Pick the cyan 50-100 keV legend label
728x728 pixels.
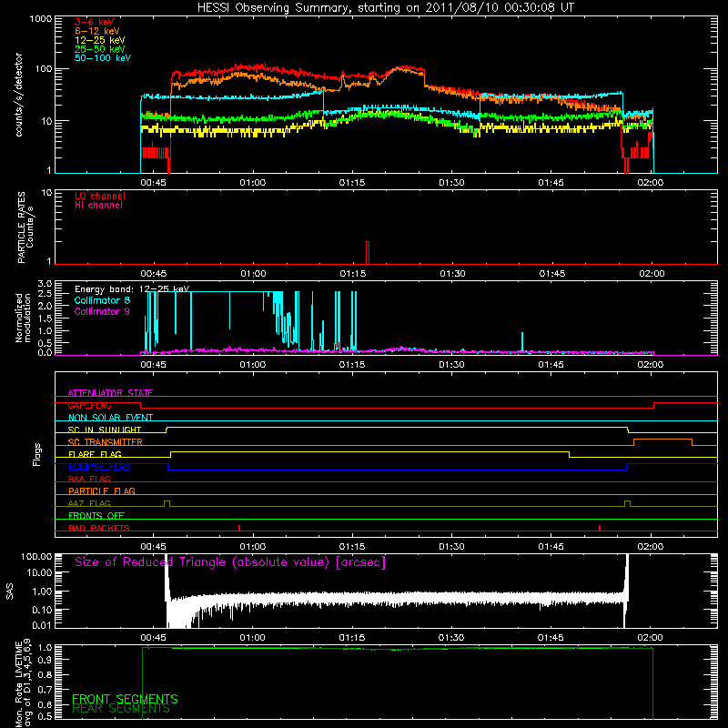pos(103,58)
